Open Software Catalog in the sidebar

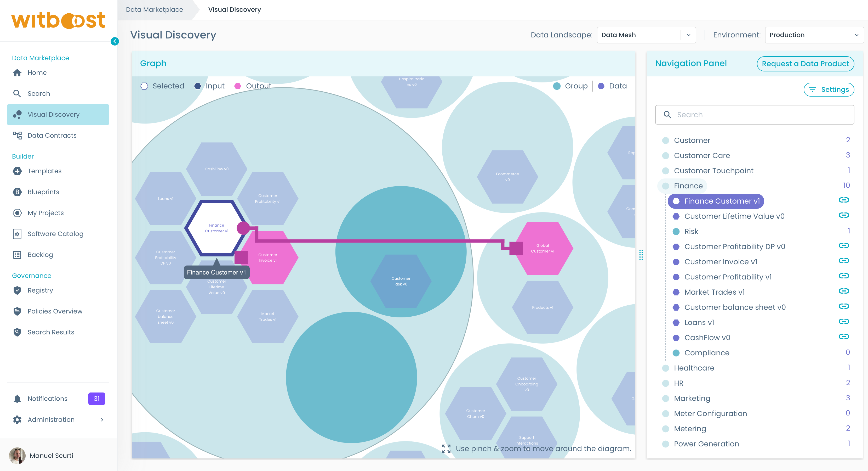[55, 234]
